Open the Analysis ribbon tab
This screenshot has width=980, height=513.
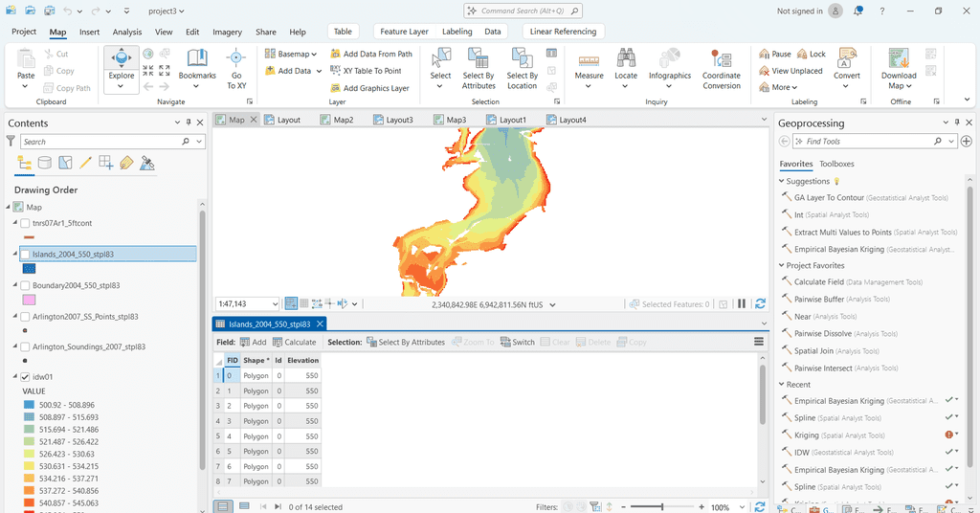pyautogui.click(x=127, y=32)
